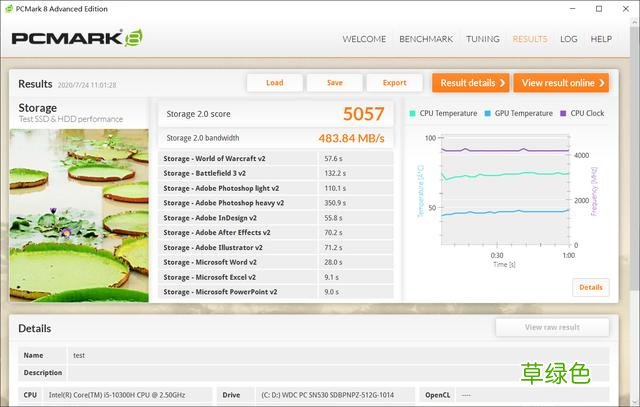Switch to the BENCHMARK tab
The image size is (640, 407).
coord(426,39)
